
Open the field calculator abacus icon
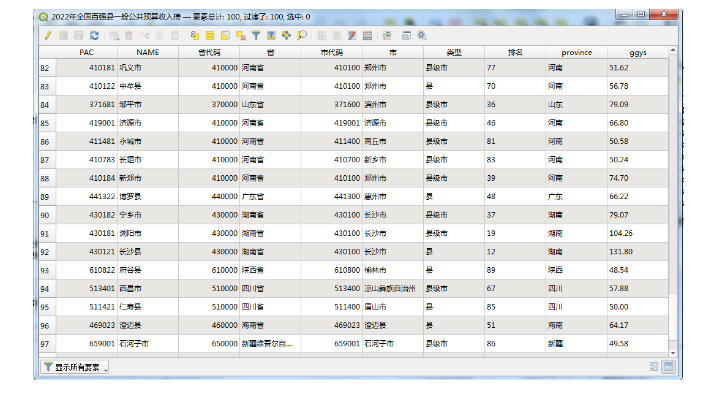[x=367, y=36]
